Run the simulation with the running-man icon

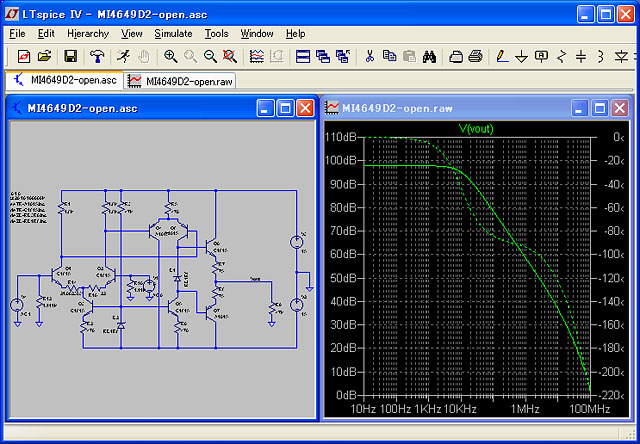(123, 56)
